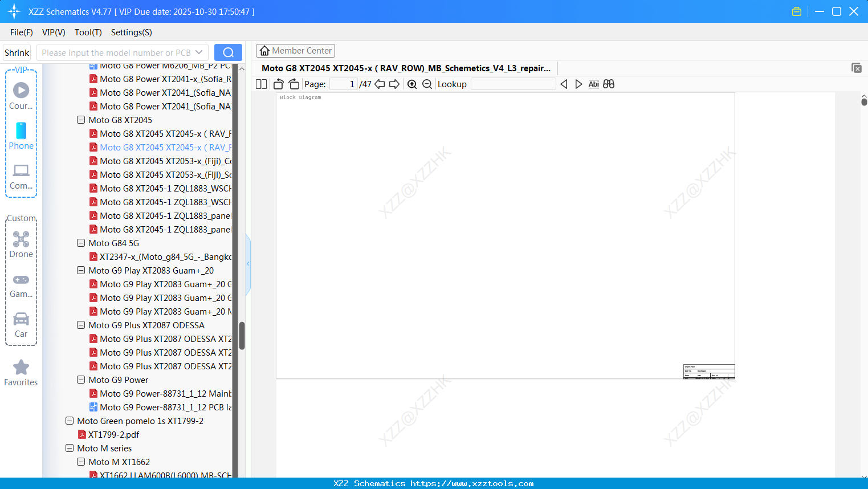This screenshot has height=489, width=868.
Task: Collapse the Moto G9 Power folder
Action: point(81,380)
